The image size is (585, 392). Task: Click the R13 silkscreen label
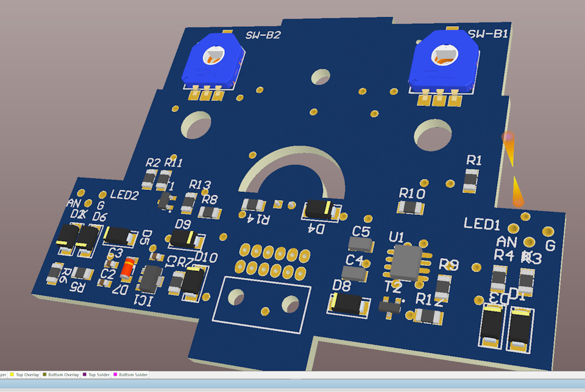200,185
